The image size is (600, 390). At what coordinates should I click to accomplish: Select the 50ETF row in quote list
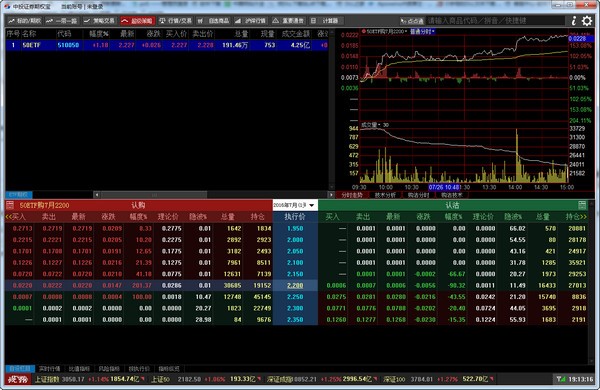[167, 45]
